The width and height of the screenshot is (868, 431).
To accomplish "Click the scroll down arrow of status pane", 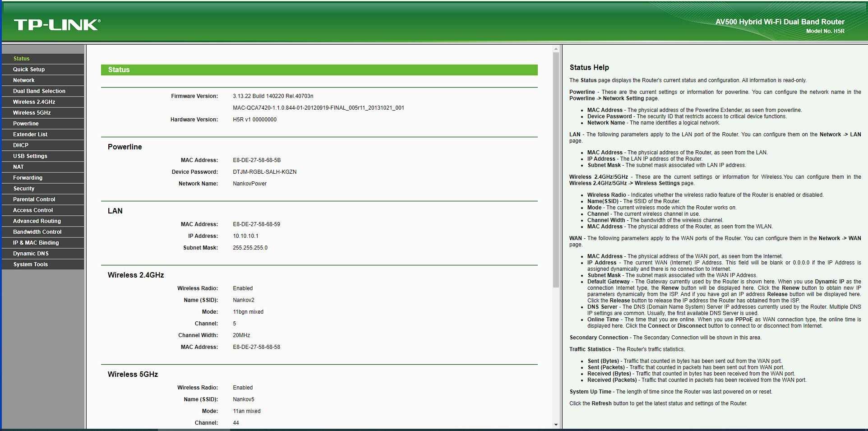I will coord(556,425).
